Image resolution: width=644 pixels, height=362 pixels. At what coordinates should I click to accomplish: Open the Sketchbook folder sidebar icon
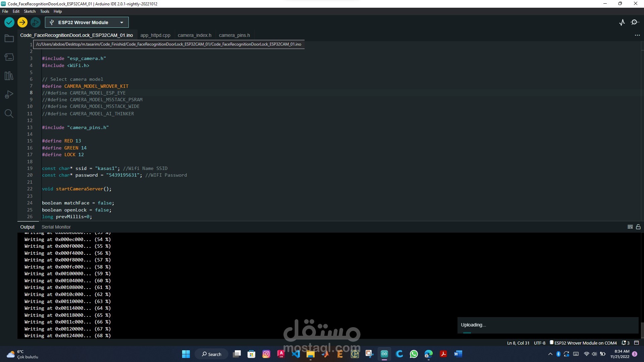[9, 38]
